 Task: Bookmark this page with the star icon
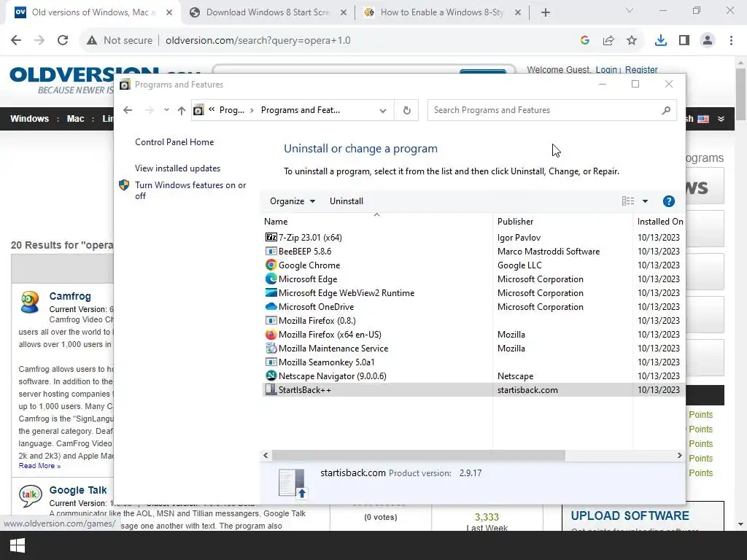tap(632, 40)
